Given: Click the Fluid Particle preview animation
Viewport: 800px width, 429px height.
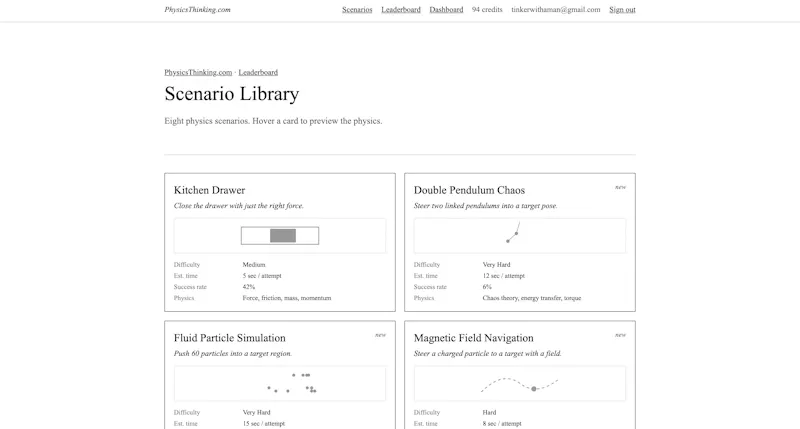Looking at the screenshot, I should (280, 384).
